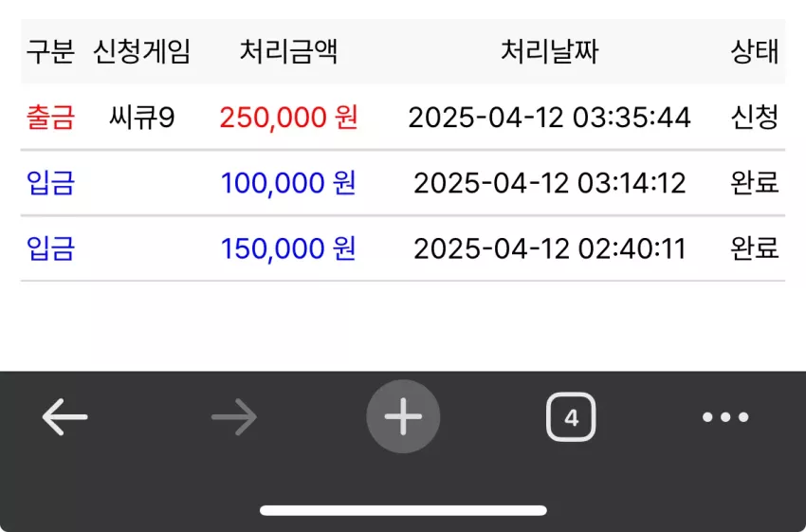Select the 신청게임 column header
The width and height of the screenshot is (806, 532).
point(142,51)
